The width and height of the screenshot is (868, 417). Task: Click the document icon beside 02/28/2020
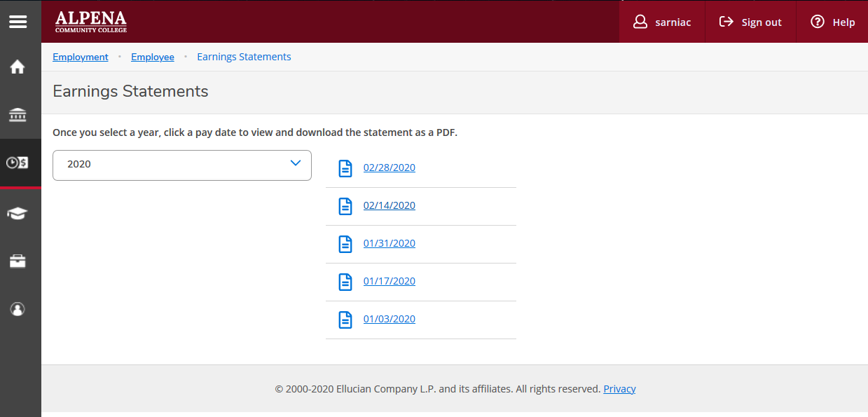[x=345, y=168]
